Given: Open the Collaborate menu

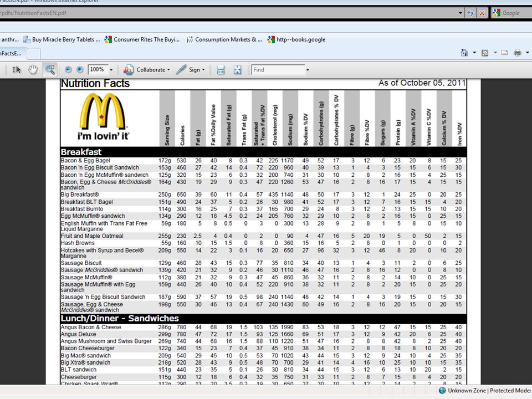Looking at the screenshot, I should (x=146, y=70).
